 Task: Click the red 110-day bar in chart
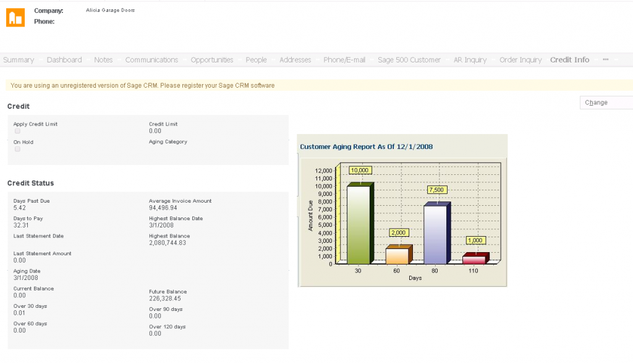[x=475, y=258]
